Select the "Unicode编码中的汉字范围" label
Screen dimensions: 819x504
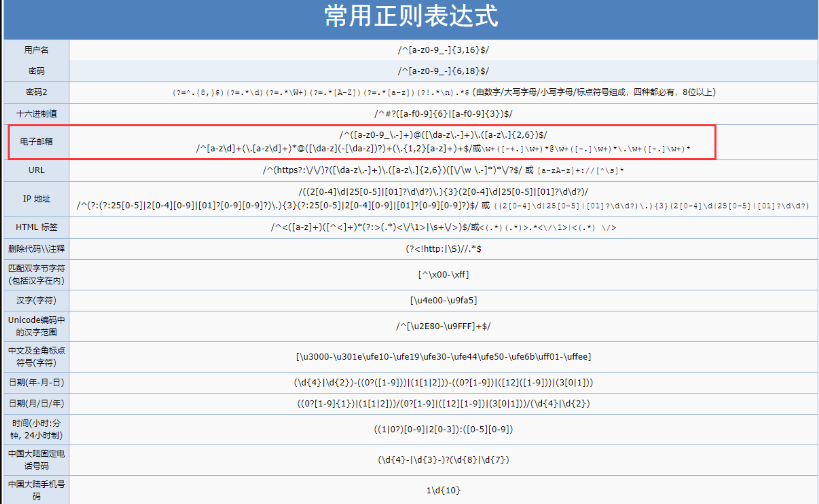36,326
